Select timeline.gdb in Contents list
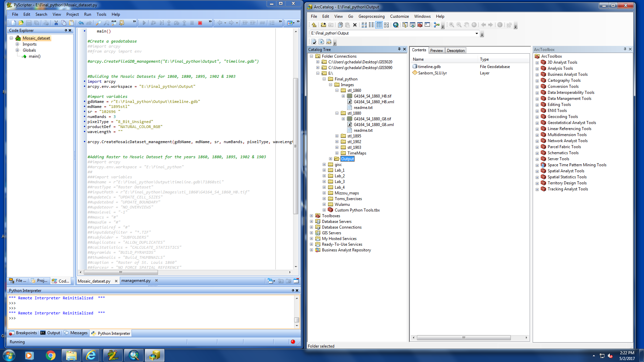 (429, 67)
